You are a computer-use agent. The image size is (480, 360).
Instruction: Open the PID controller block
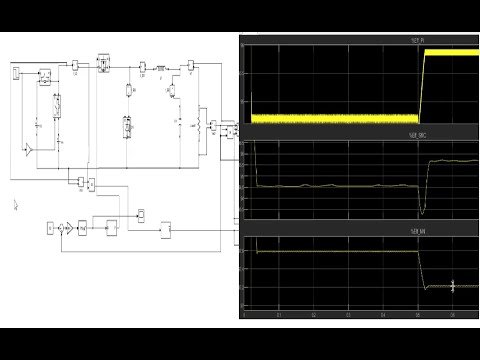[83, 228]
